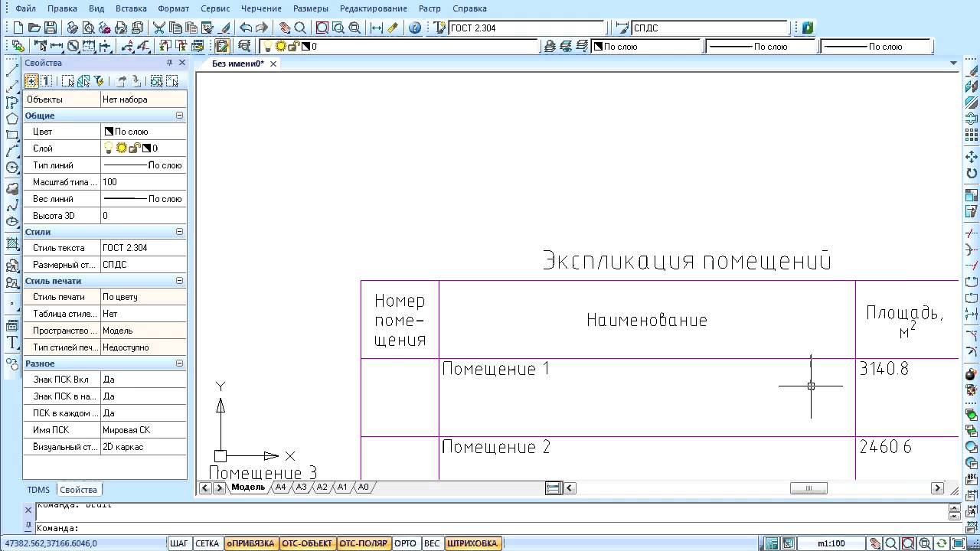Viewport: 980px width, 551px height.
Task: Select the Spline curve tool
Action: pos(12,206)
